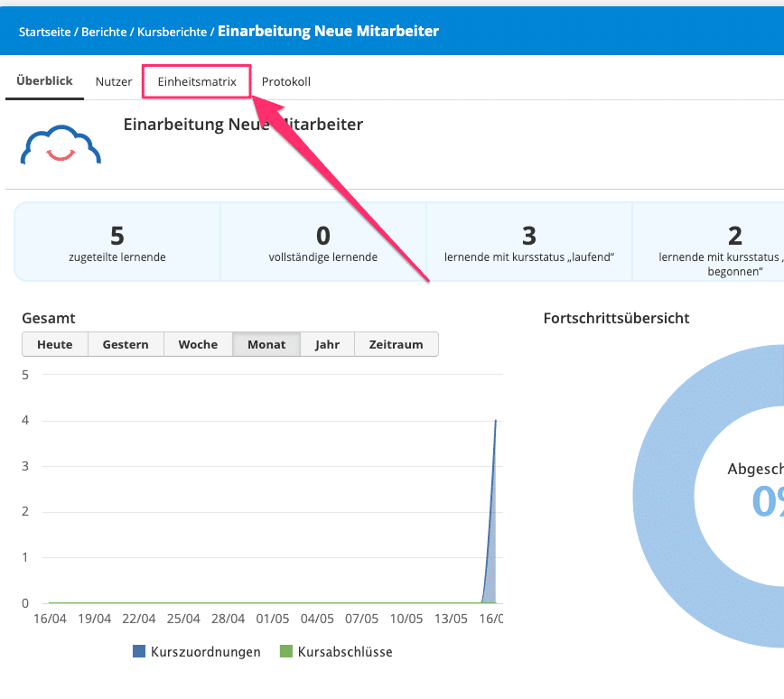This screenshot has height=699, width=784.
Task: Select the Überblick tab
Action: [44, 81]
